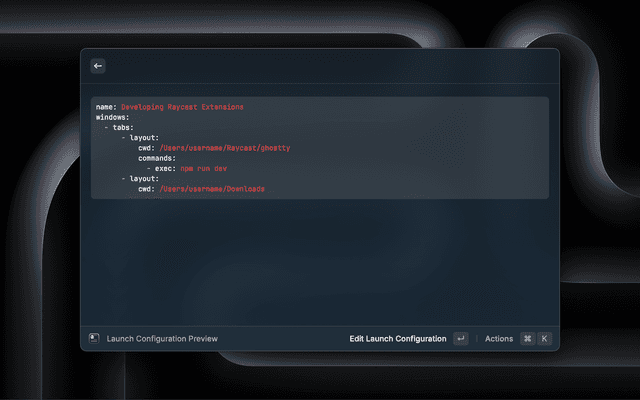Click the 'windows:' line in the YAML

[x=113, y=117]
